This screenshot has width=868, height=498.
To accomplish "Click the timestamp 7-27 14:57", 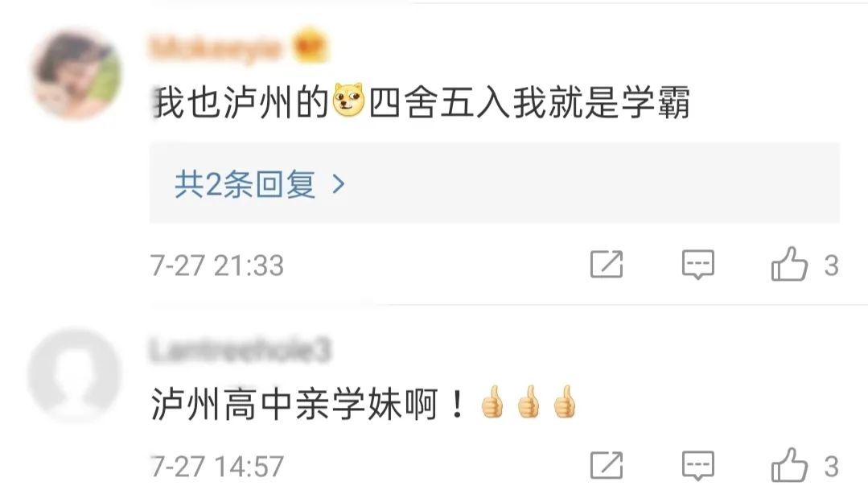I will point(217,466).
